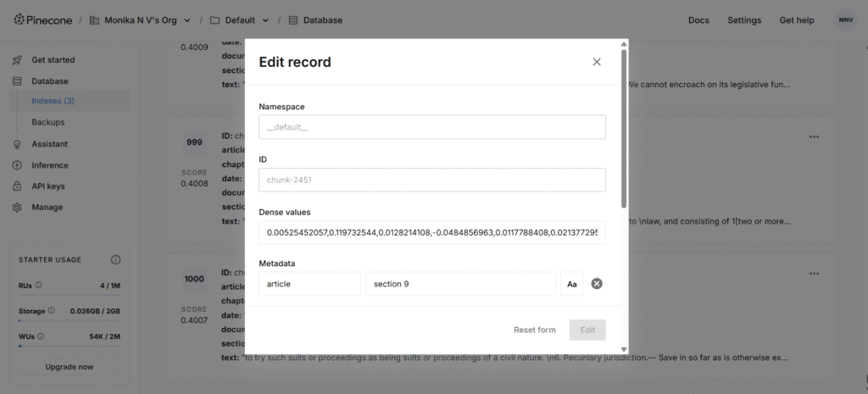The height and width of the screenshot is (394, 868).
Task: Open the MNV user avatar
Action: click(x=845, y=19)
